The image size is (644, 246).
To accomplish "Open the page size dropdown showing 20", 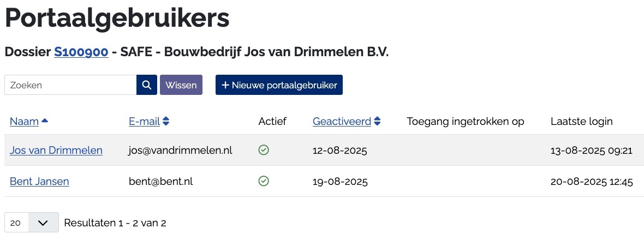I will point(32,223).
